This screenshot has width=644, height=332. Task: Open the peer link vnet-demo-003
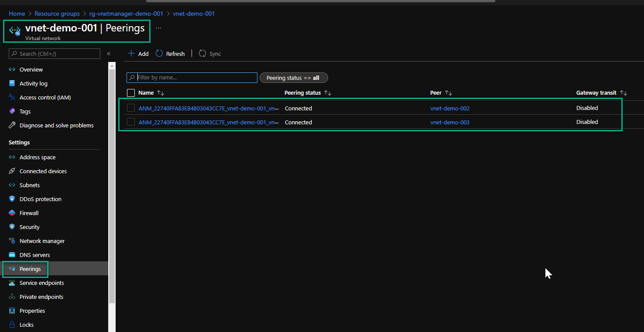(x=450, y=122)
